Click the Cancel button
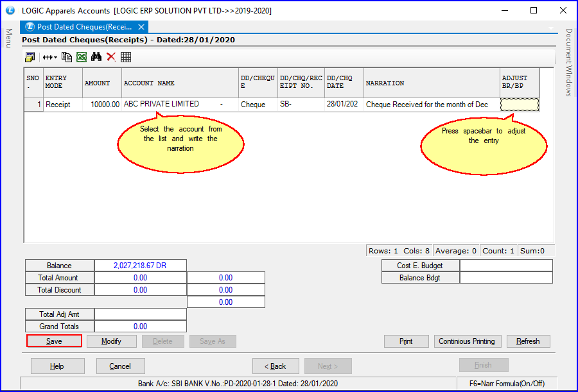The height and width of the screenshot is (392, 578). click(120, 366)
